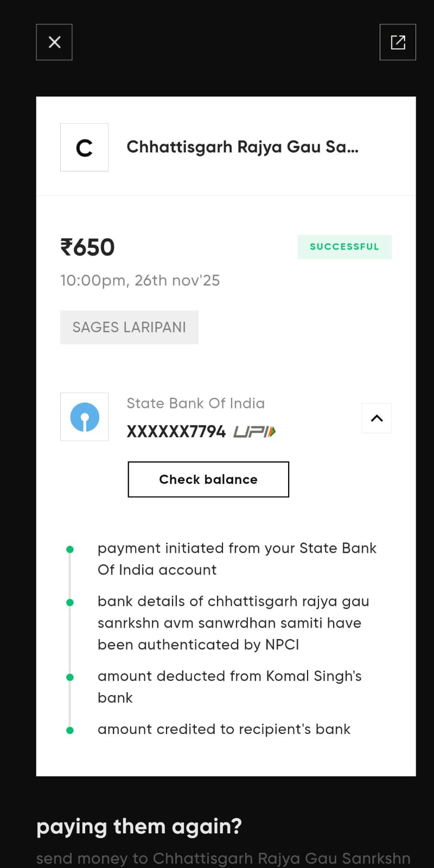This screenshot has width=434, height=868.
Task: Tap the share receipt icon
Action: tap(398, 42)
